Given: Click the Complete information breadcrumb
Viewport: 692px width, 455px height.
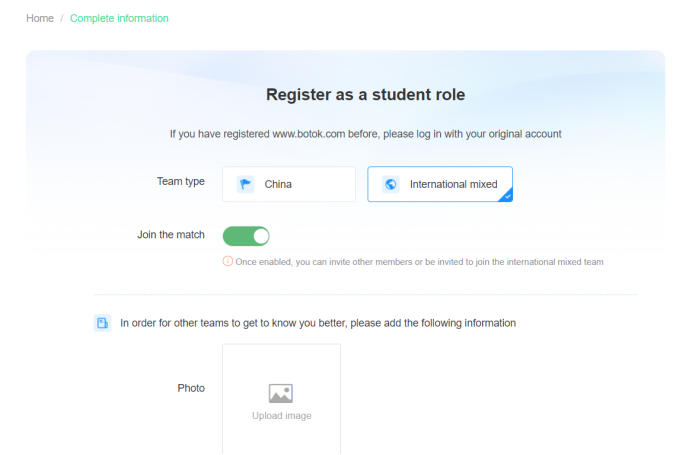Looking at the screenshot, I should coord(119,18).
